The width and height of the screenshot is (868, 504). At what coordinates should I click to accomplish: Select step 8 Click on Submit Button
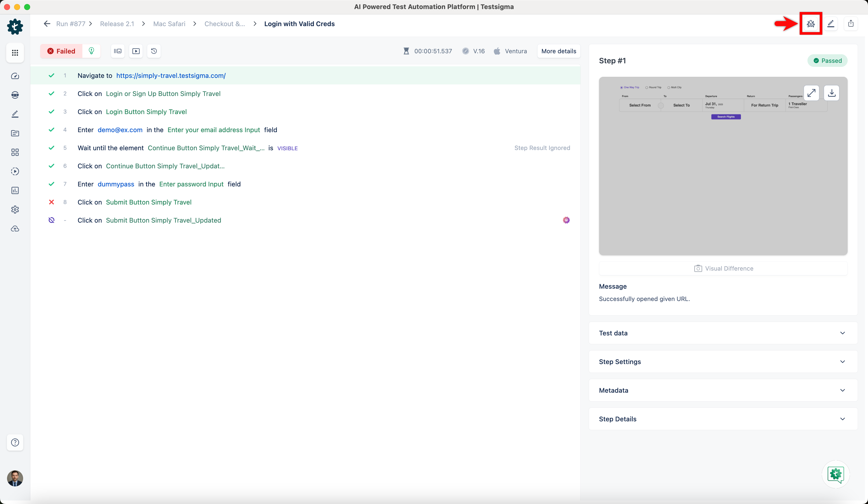pyautogui.click(x=148, y=202)
